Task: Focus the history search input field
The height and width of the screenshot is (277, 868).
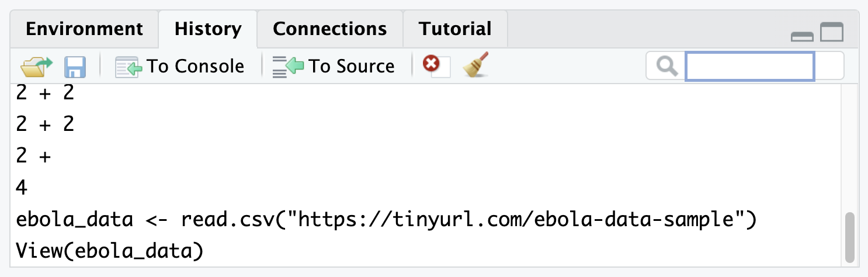Action: (x=749, y=66)
